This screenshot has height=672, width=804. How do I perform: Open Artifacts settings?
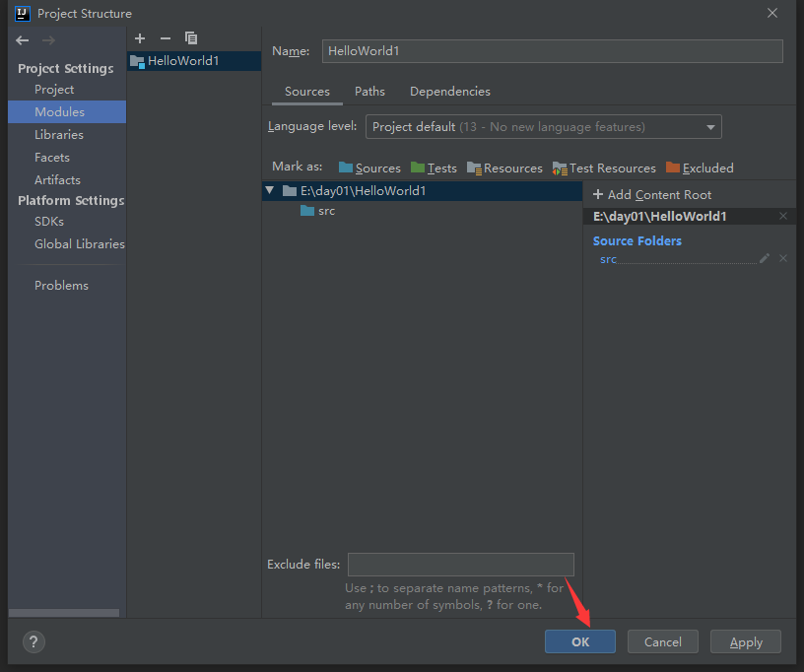pyautogui.click(x=57, y=180)
